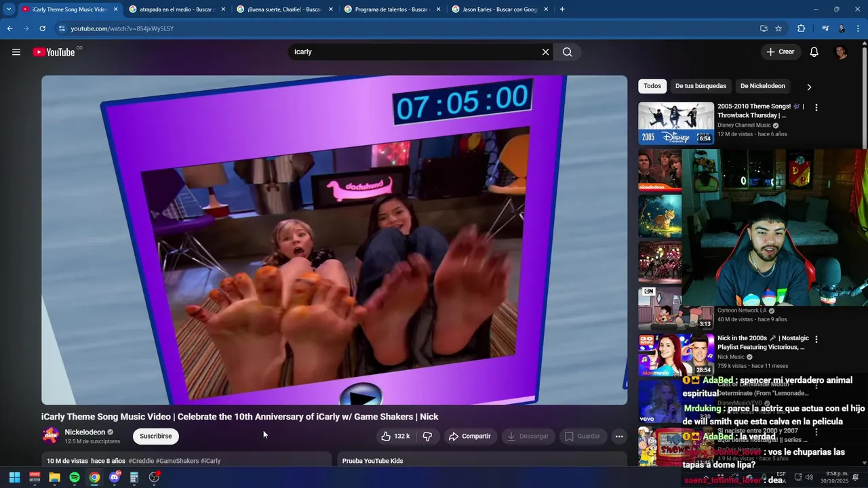Viewport: 868px width, 488px height.
Task: Click the video player to pause
Action: 334,240
